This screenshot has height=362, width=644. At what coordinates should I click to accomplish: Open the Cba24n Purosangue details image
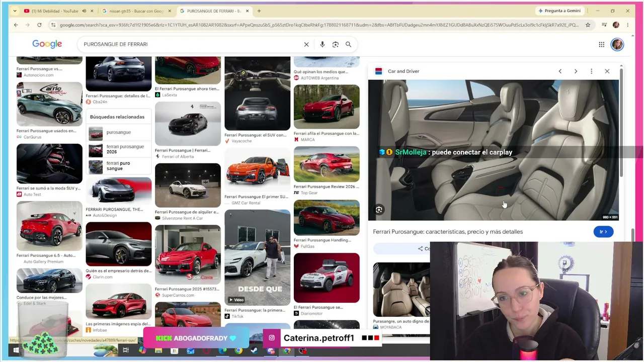tap(118, 74)
